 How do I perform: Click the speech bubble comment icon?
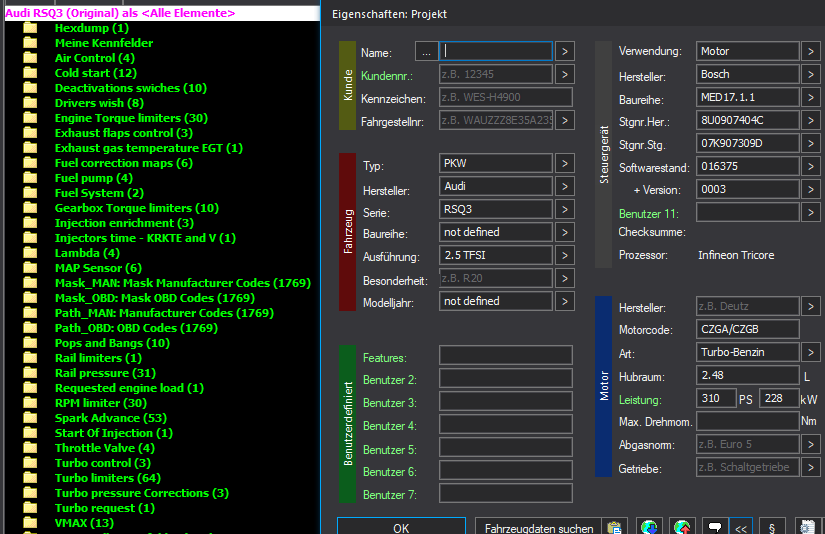715,527
